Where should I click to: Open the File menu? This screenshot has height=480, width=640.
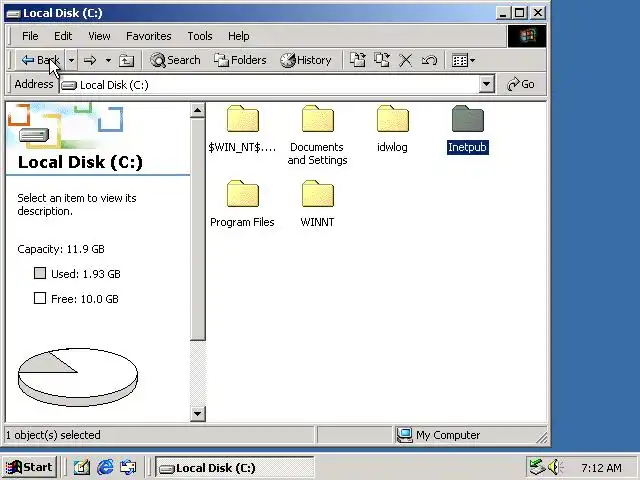click(x=30, y=36)
